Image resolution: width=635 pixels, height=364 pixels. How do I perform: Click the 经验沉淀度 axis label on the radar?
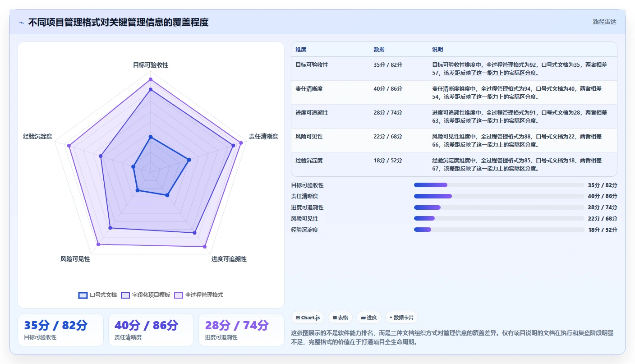click(x=38, y=136)
